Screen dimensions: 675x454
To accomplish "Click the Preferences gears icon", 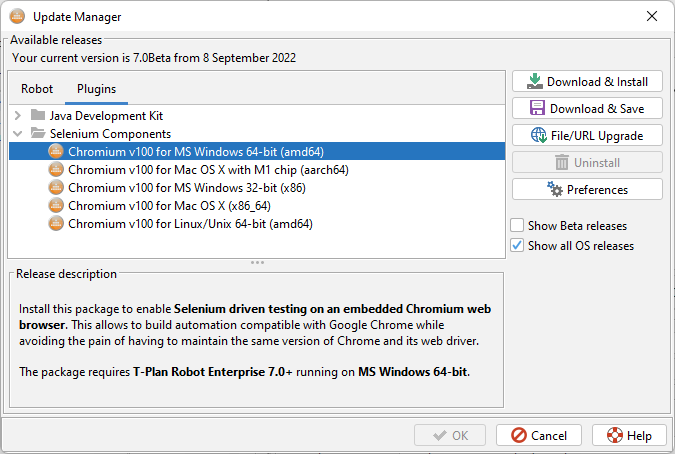I will (x=556, y=189).
